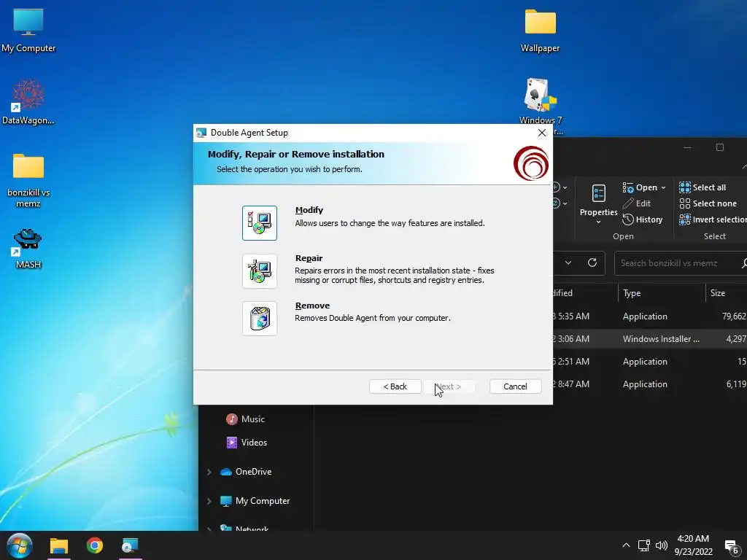Open network status tray icon
Image resolution: width=747 pixels, height=560 pixels.
[x=644, y=545]
